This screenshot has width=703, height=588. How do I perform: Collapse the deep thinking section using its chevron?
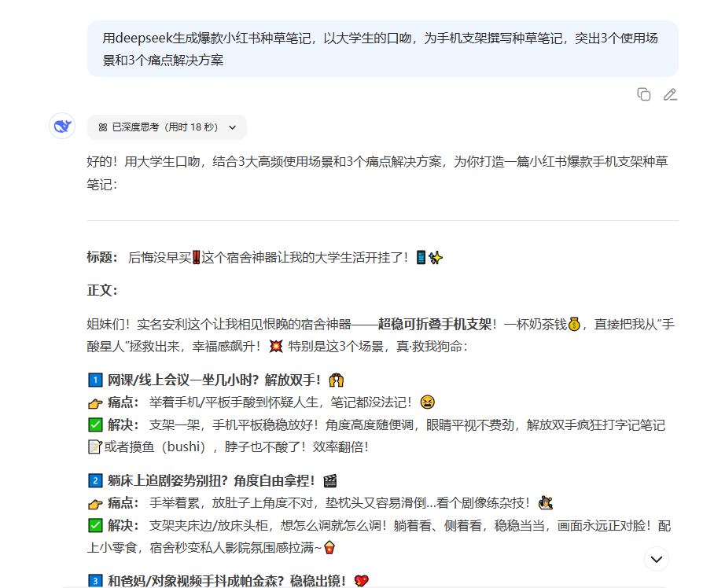(x=232, y=127)
